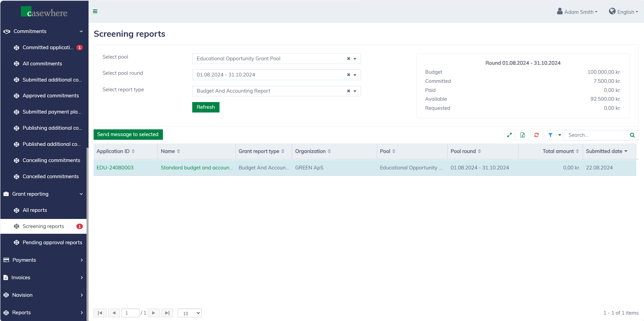Screen dimensions: 644x321
Task: Click the red reload table icon
Action: coord(536,135)
